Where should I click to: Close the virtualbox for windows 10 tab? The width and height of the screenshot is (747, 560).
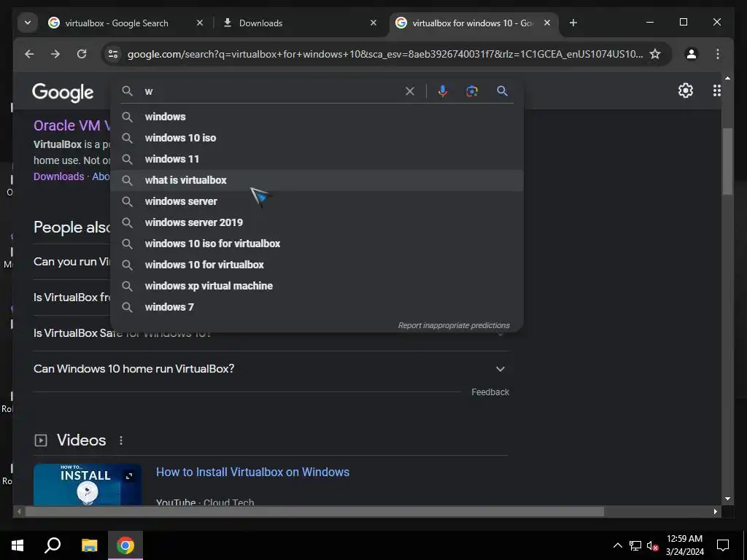547,23
